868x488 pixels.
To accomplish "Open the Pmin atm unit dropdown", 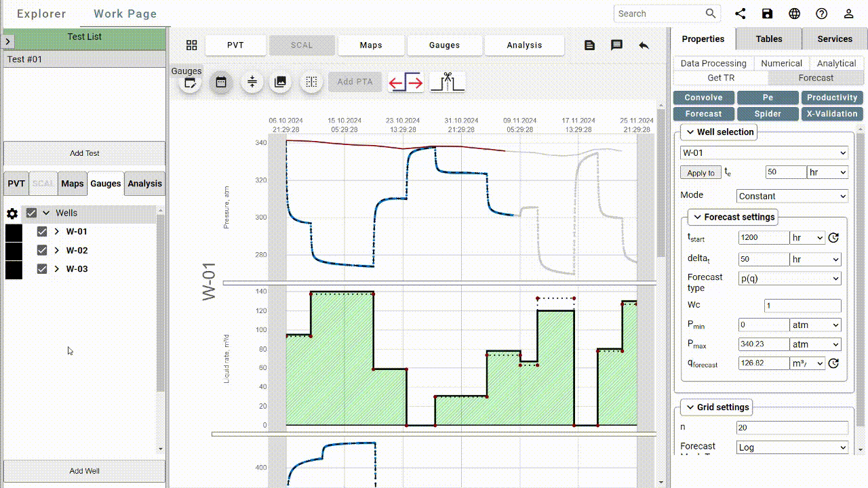I will coord(816,325).
